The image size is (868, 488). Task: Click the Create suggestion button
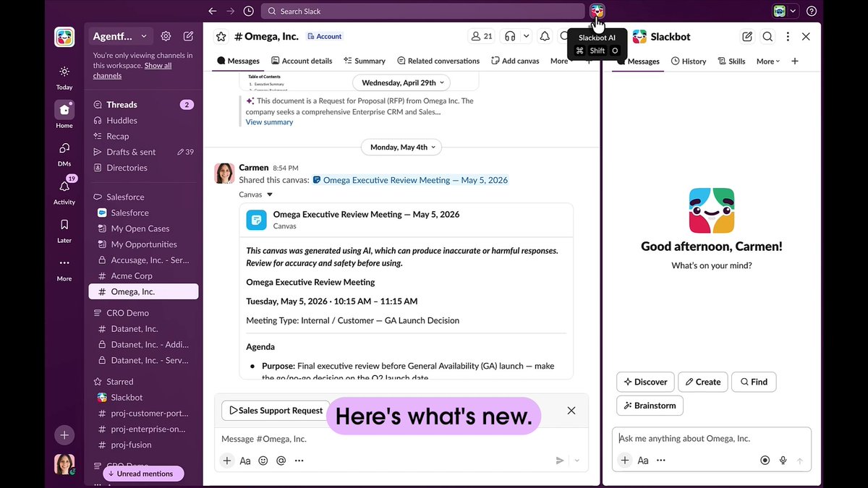(x=702, y=382)
